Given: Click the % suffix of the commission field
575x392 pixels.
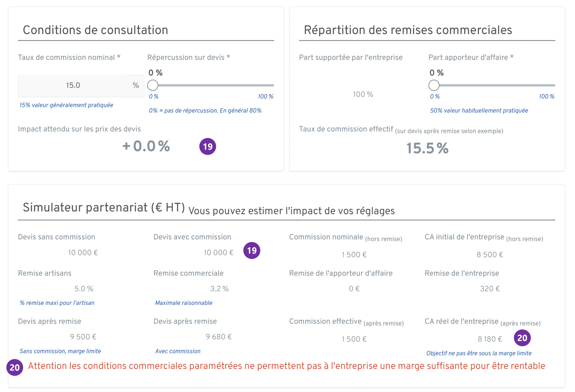Looking at the screenshot, I should click(x=136, y=85).
